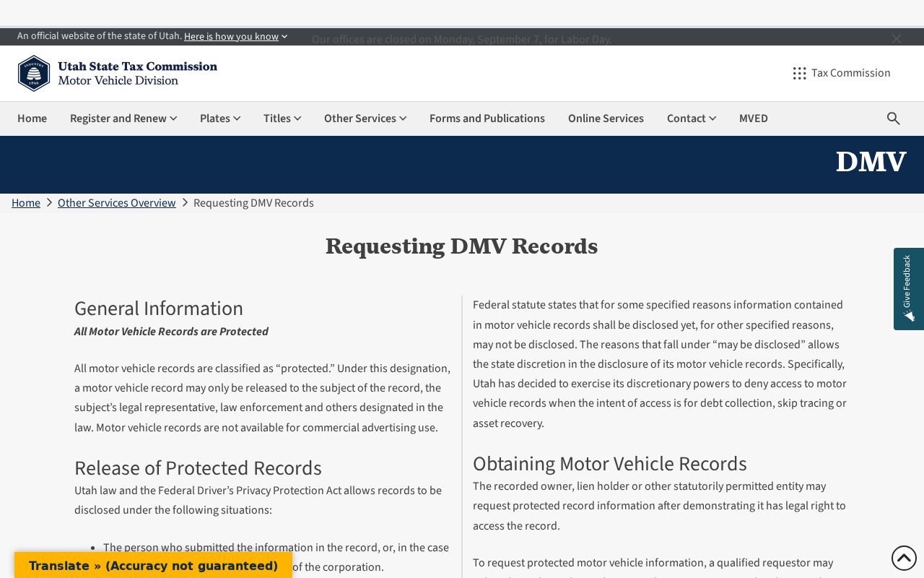Click the 'General Information' heading
This screenshot has height=578, width=924.
(x=159, y=309)
